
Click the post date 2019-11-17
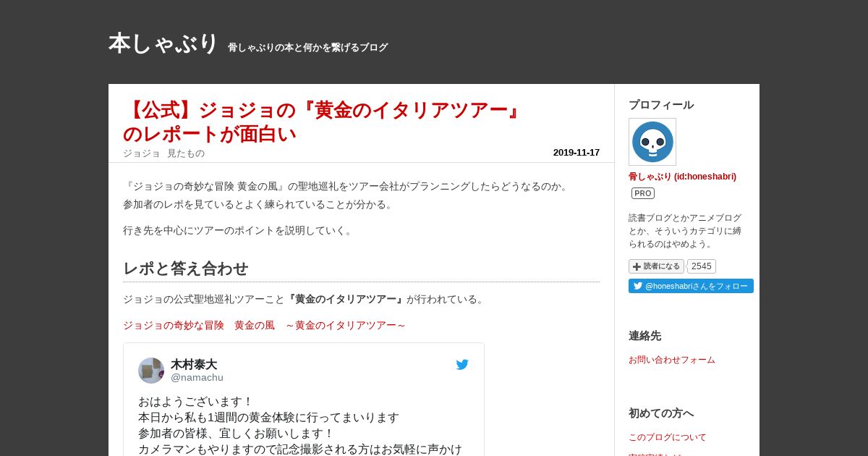coord(576,153)
